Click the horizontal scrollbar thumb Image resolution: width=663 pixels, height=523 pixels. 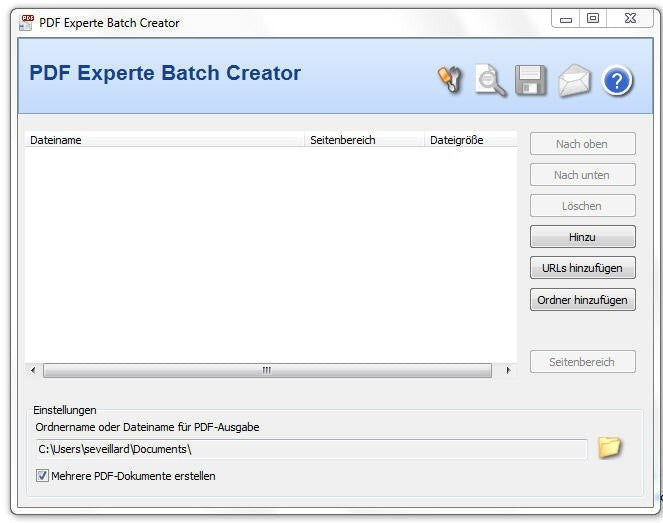tap(267, 370)
